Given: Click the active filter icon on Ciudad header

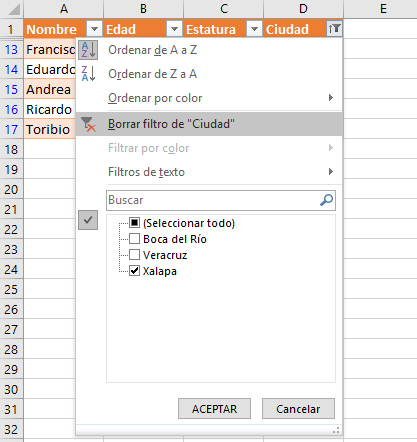Looking at the screenshot, I should click(335, 29).
